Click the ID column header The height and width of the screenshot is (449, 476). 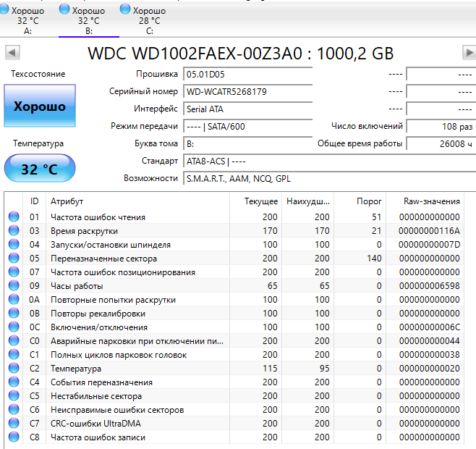pyautogui.click(x=34, y=201)
